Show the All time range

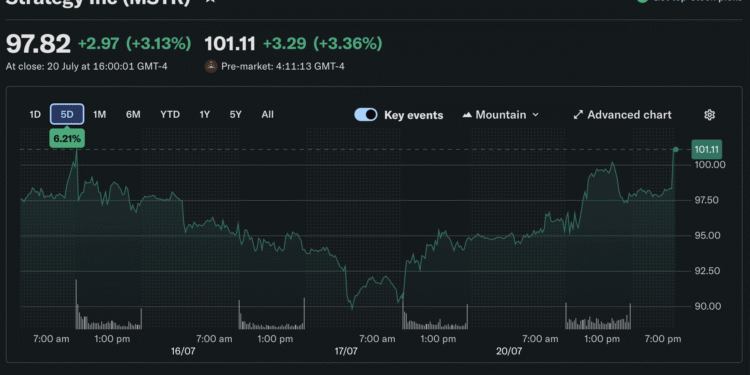click(267, 114)
